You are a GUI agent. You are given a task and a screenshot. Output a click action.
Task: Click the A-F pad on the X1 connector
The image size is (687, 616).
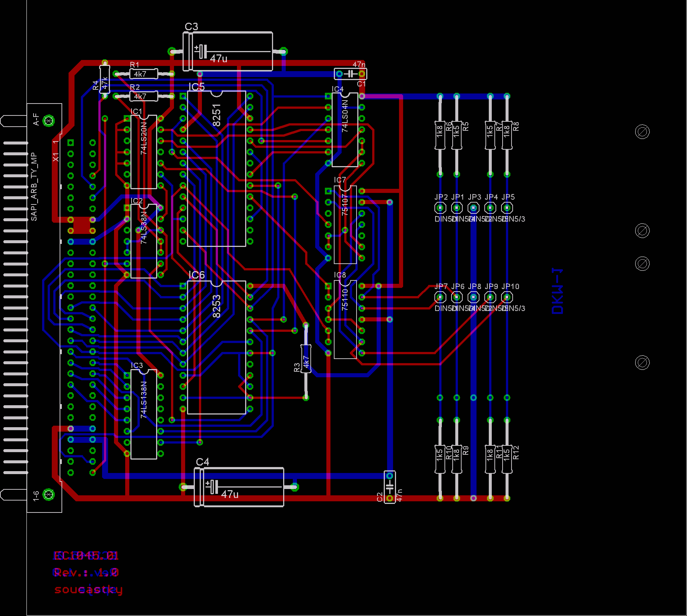[x=48, y=121]
